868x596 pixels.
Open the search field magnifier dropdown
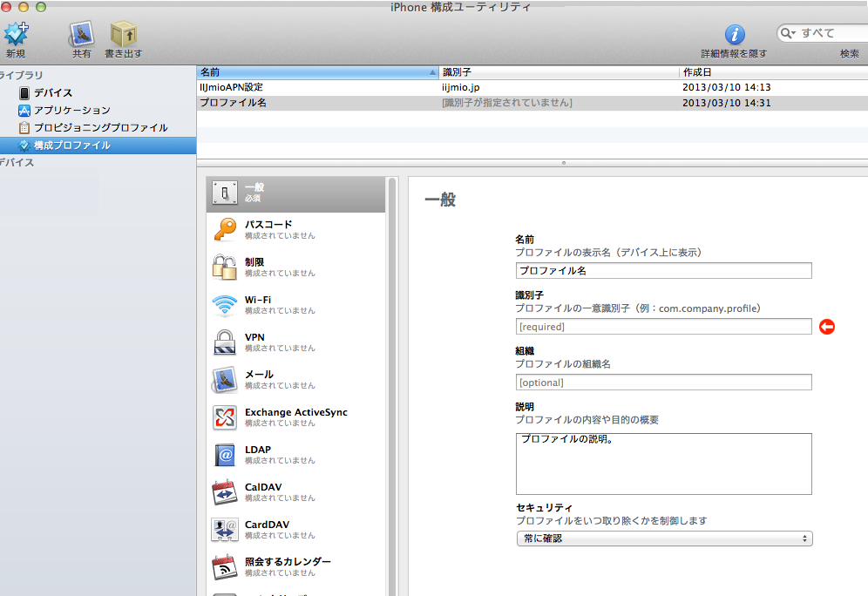coord(789,33)
